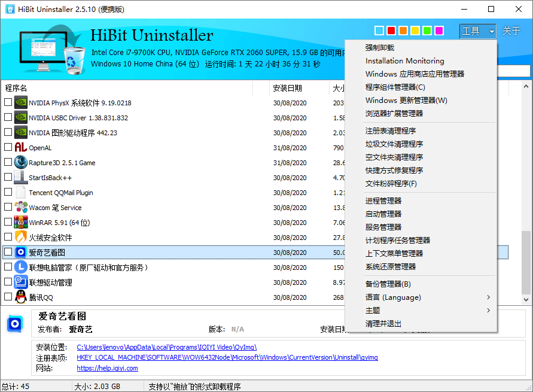The width and height of the screenshot is (533, 392).
Task: Enable the checkbox for 联想驱动管理
Action: click(x=8, y=282)
